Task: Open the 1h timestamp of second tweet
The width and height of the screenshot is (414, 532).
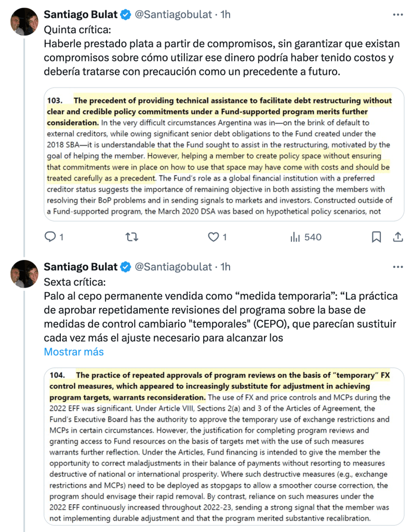Action: click(x=225, y=267)
